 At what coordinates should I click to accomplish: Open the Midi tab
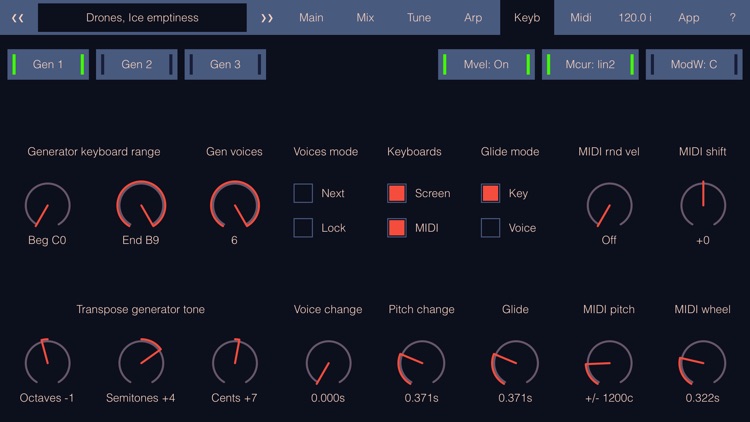point(581,18)
